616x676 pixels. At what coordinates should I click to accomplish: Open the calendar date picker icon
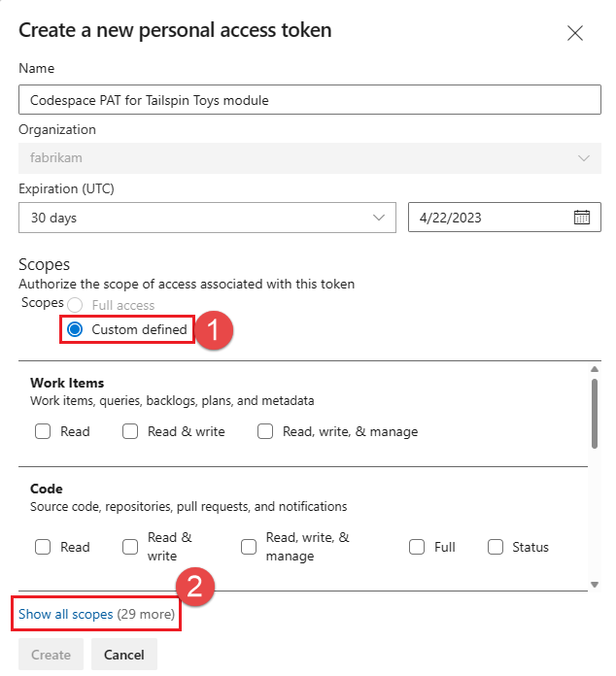click(x=582, y=218)
